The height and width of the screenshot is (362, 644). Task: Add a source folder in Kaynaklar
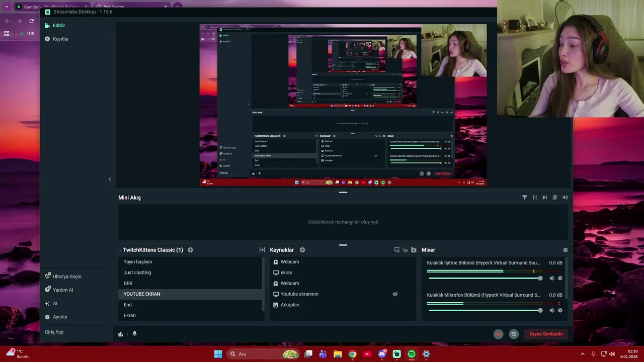click(x=414, y=250)
